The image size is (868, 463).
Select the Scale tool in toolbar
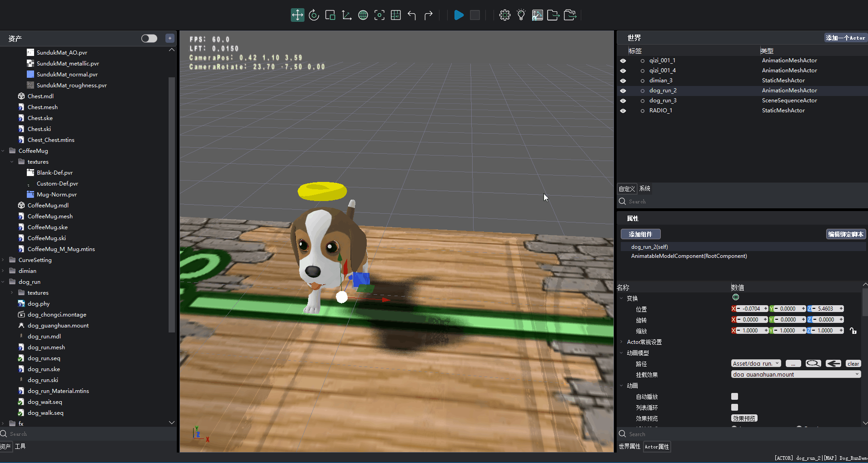(330, 15)
